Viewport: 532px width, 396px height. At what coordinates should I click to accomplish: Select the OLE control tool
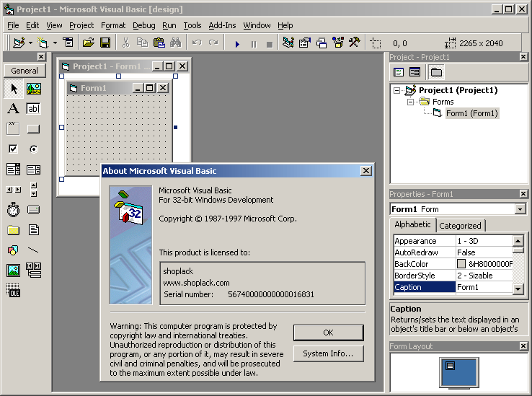point(14,291)
